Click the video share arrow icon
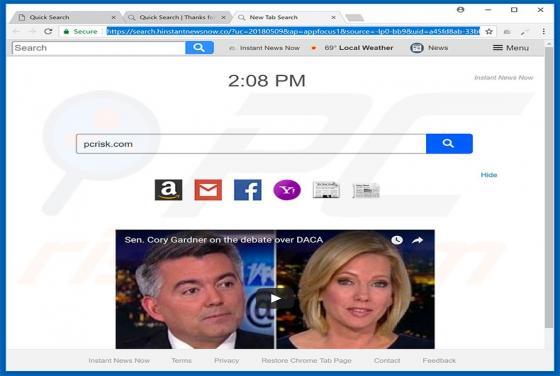This screenshot has height=376, width=560. 417,240
